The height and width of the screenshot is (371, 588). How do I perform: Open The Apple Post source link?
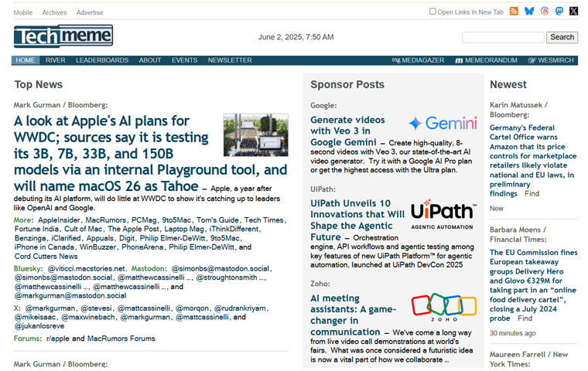tap(134, 229)
